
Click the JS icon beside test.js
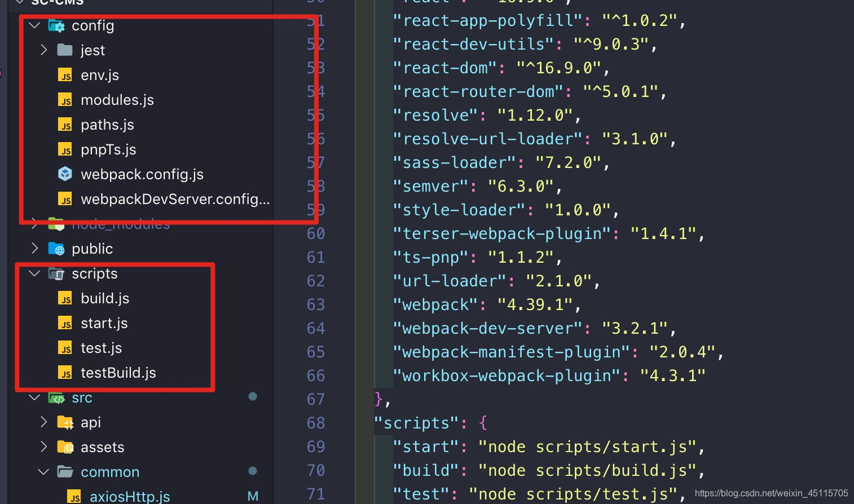tap(65, 348)
